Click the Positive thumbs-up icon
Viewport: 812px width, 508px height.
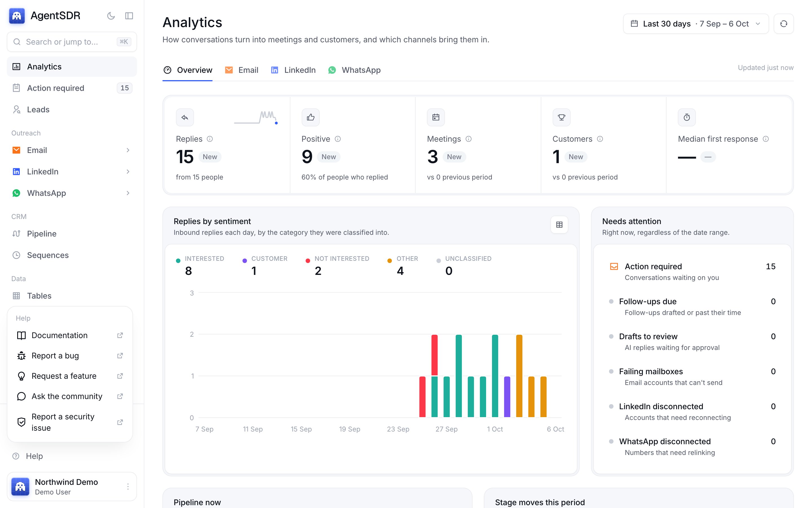310,117
